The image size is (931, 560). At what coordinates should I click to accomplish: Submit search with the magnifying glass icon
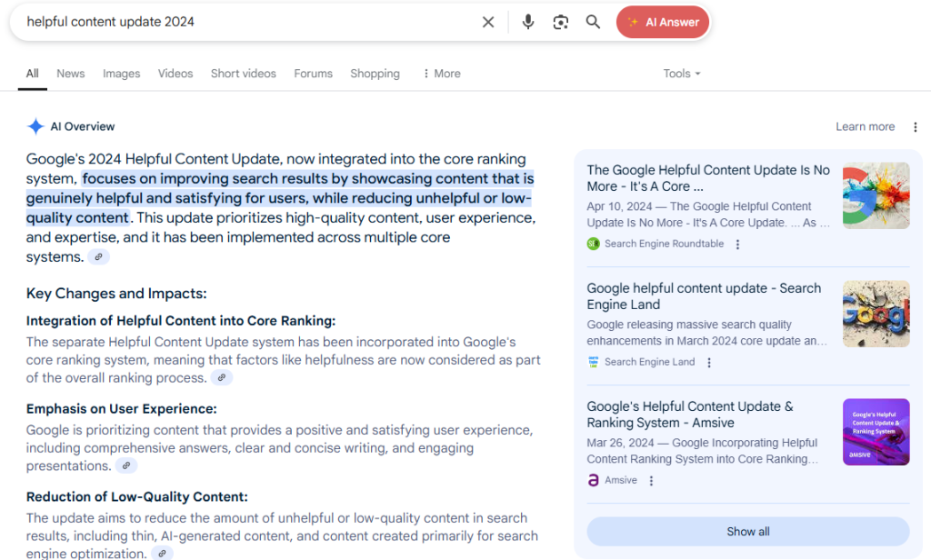coord(593,22)
